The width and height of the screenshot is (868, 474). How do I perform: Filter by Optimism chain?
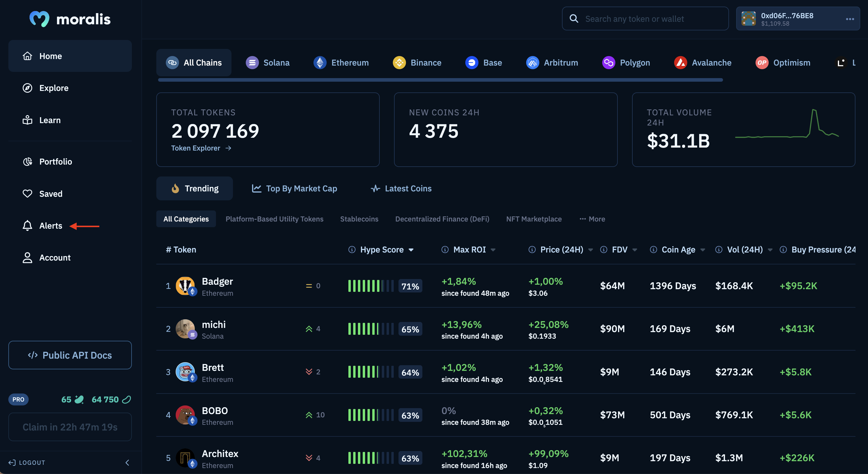pyautogui.click(x=783, y=63)
